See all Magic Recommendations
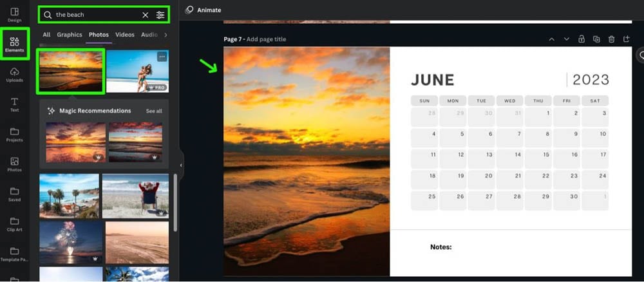Viewport: 644px width, 282px height. pos(154,111)
